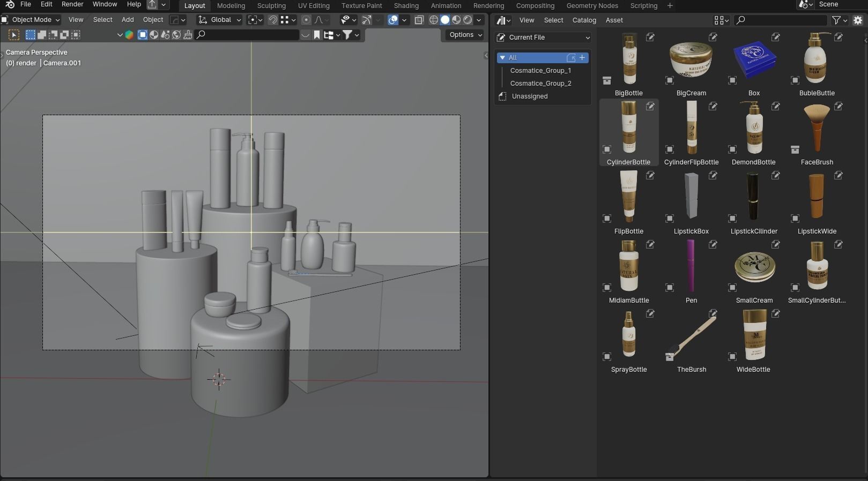This screenshot has height=481, width=868.
Task: Switch to rendered viewport shading
Action: pyautogui.click(x=468, y=20)
